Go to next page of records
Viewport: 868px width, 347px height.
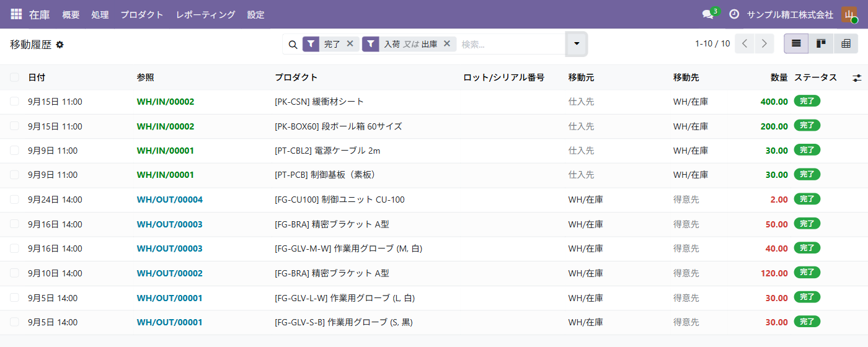click(764, 43)
